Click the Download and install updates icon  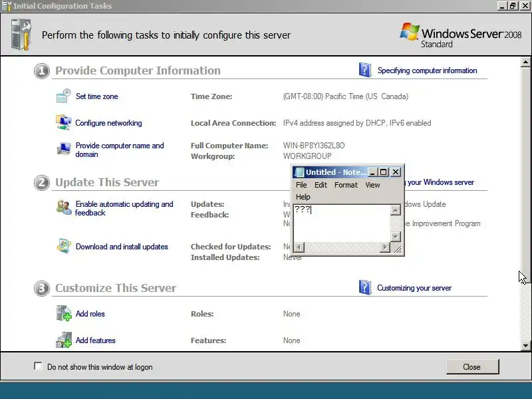point(63,246)
